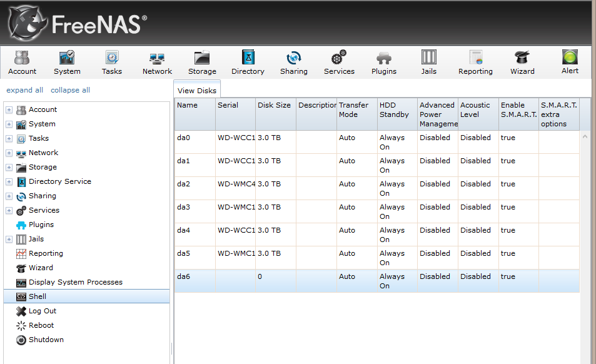
Task: Click the Alert status icon
Action: 570,62
